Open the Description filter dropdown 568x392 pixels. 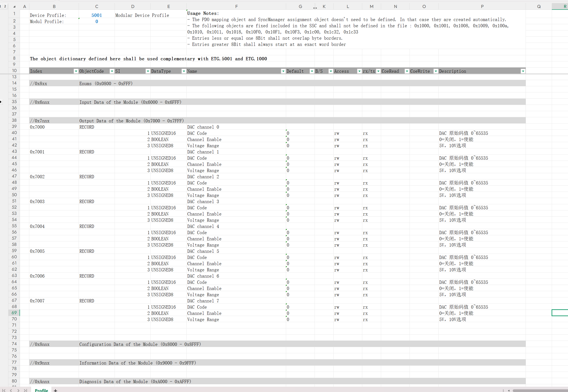pos(523,71)
